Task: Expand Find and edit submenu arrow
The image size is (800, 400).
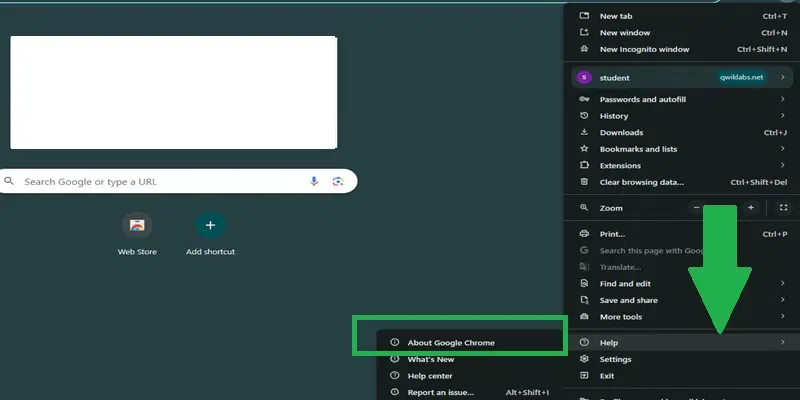Action: pyautogui.click(x=783, y=284)
